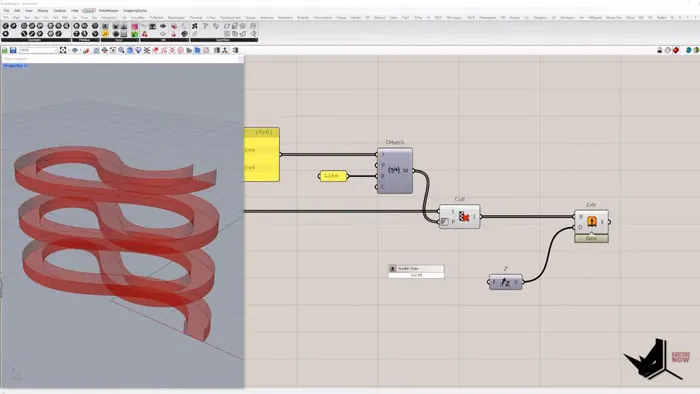Click the green Open File icon
The height and width of the screenshot is (394, 700).
coord(5,50)
